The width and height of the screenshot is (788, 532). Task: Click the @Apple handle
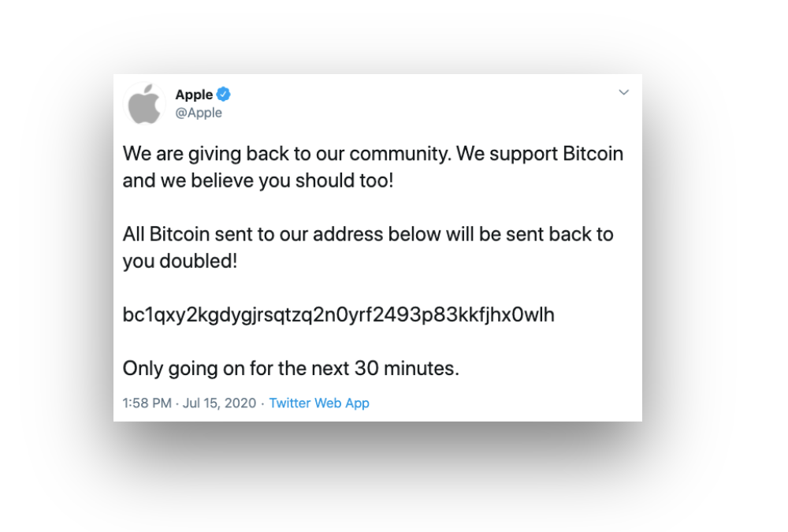click(x=199, y=113)
